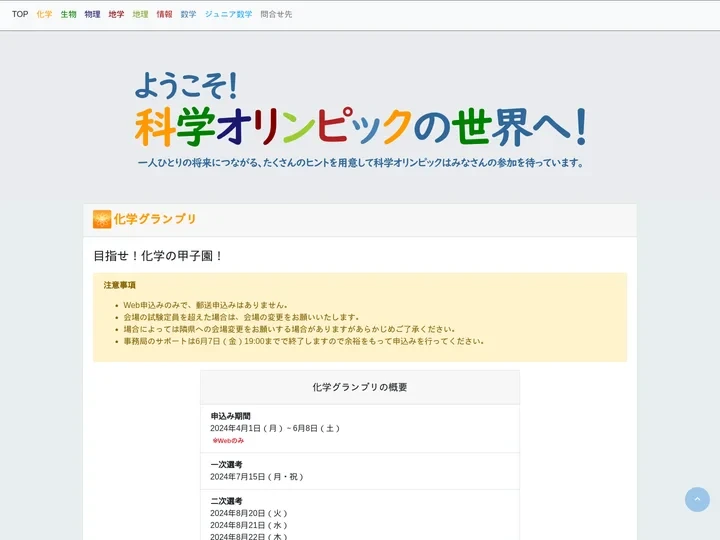Navigate to the 数学 page

point(188,14)
